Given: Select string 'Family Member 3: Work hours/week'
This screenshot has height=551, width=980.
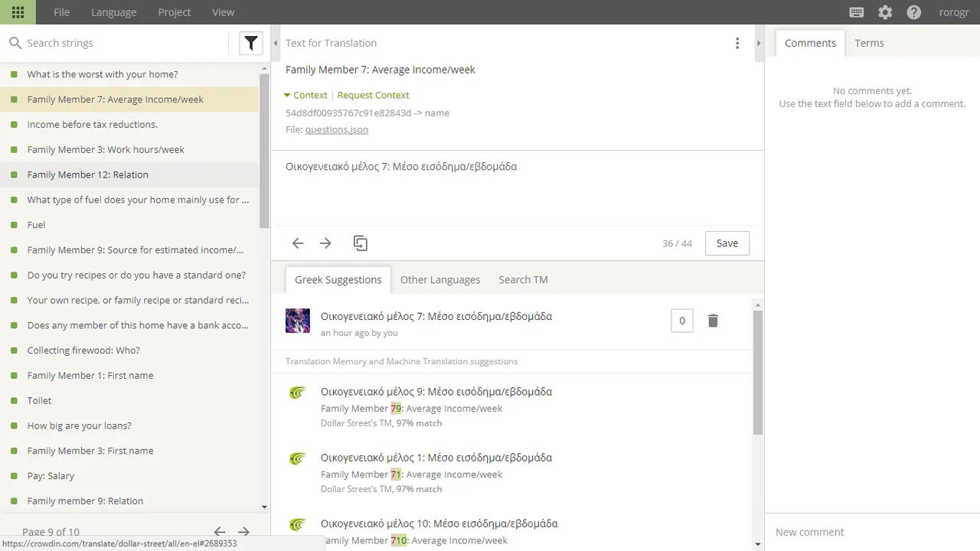Looking at the screenshot, I should 129,149.
